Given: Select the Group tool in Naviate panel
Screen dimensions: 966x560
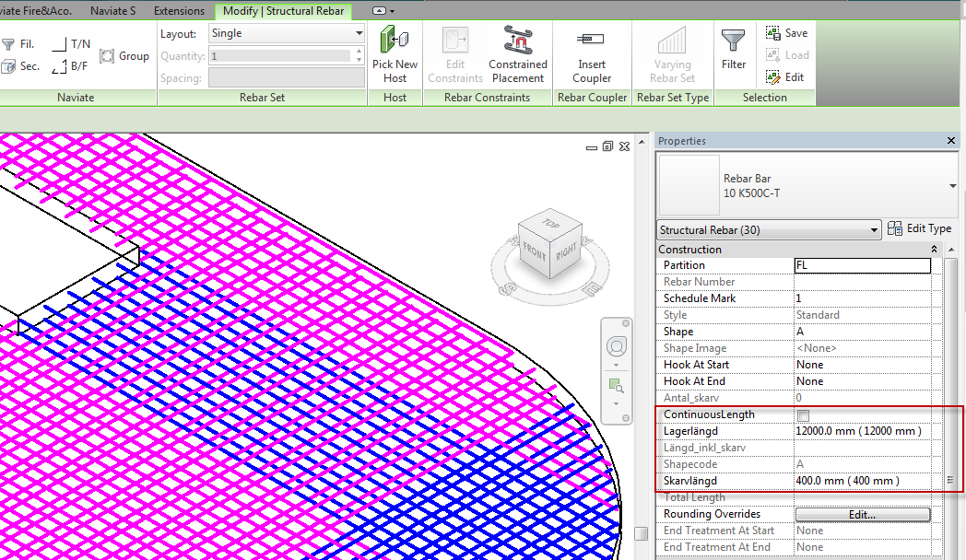Looking at the screenshot, I should click(x=124, y=55).
